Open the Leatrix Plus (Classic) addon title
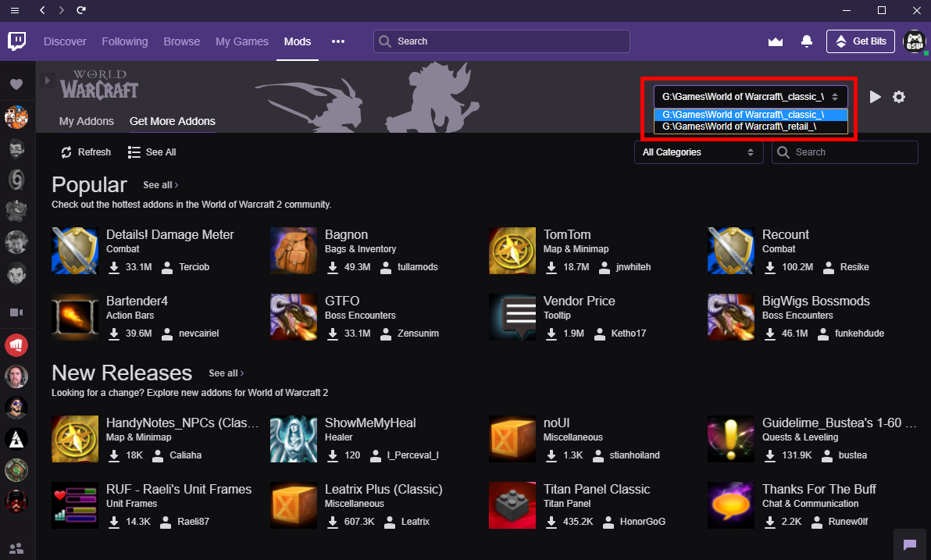The width and height of the screenshot is (931, 560). [x=383, y=490]
